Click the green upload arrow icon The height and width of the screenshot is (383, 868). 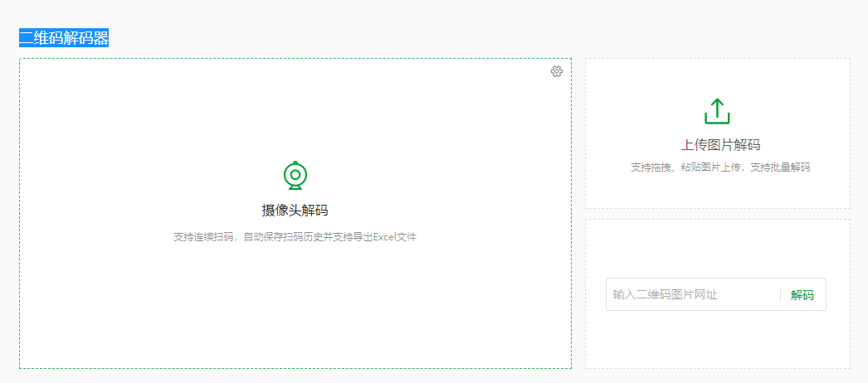point(717,111)
